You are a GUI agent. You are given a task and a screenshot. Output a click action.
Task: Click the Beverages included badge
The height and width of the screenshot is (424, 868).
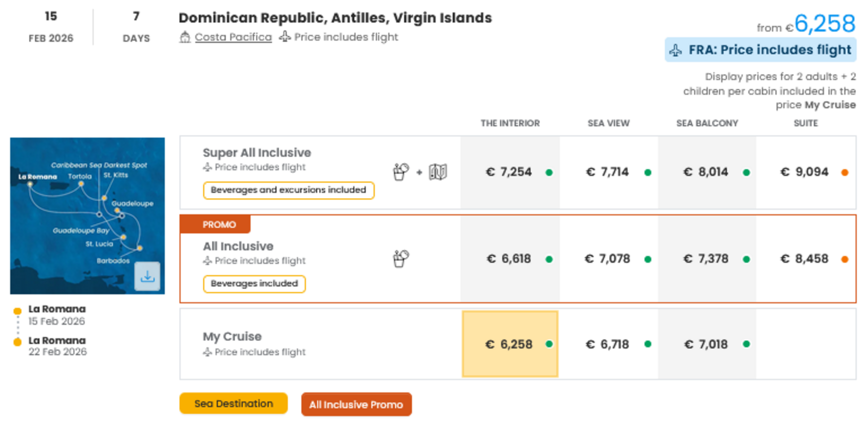254,284
